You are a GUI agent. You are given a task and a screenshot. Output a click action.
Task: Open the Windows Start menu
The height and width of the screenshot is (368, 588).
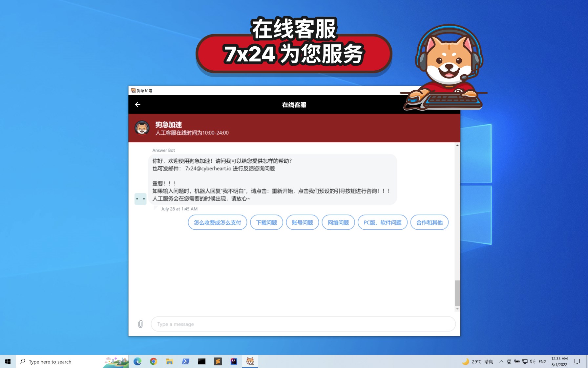[x=8, y=361]
